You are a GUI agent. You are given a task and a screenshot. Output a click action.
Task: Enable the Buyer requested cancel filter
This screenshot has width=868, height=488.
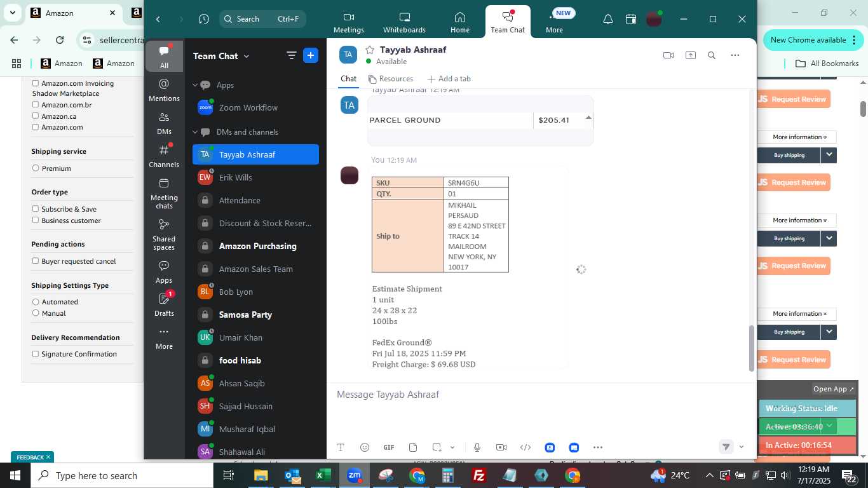tap(36, 261)
